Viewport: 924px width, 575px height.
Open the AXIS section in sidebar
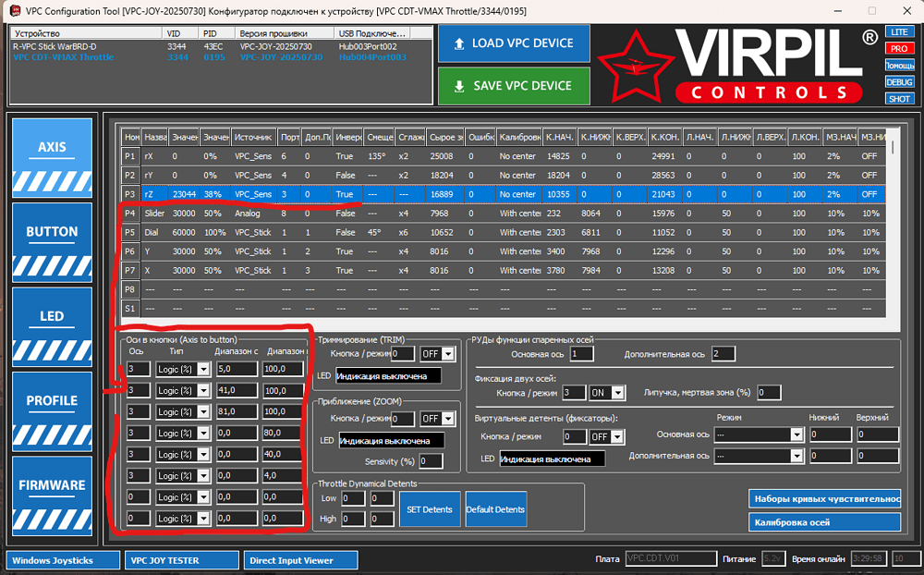52,157
